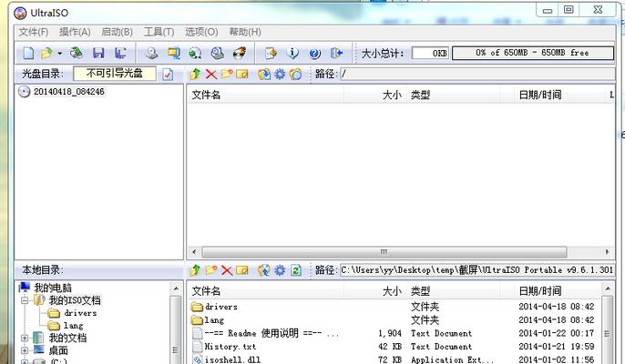Select the Readme 使用说明 file row
The image size is (625, 364).
coord(394,333)
